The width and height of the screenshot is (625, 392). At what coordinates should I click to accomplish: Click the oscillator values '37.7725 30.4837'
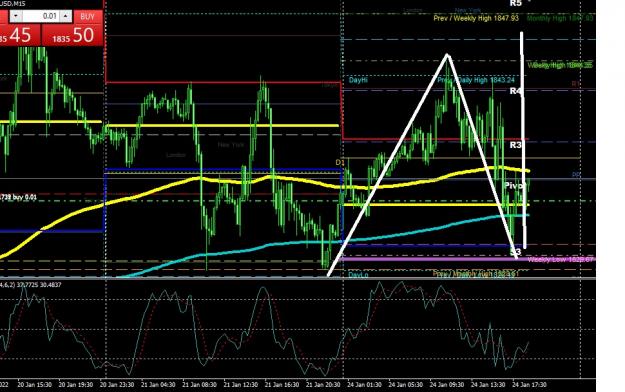tap(39, 285)
